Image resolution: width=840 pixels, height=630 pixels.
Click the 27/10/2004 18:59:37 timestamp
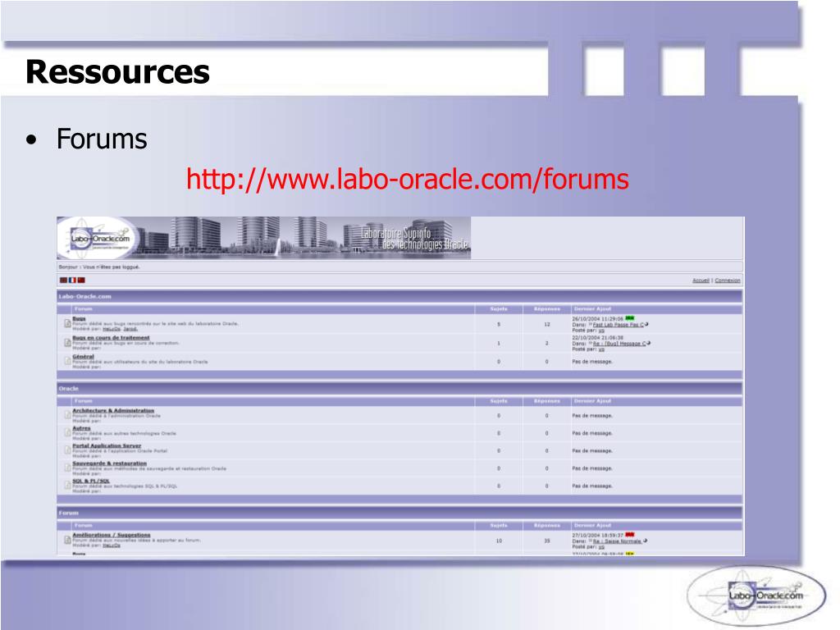click(597, 535)
